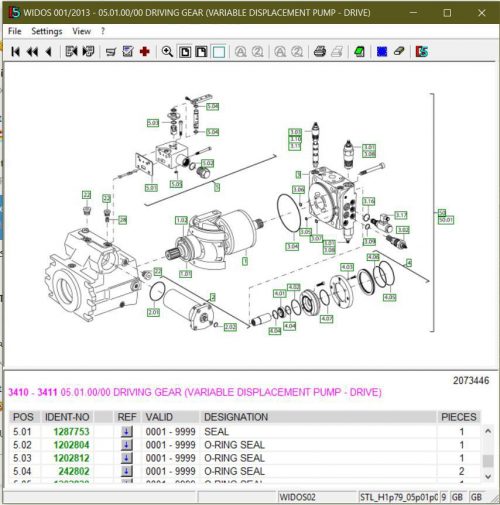
Task: Click the blue square toolbar icon
Action: [x=382, y=52]
